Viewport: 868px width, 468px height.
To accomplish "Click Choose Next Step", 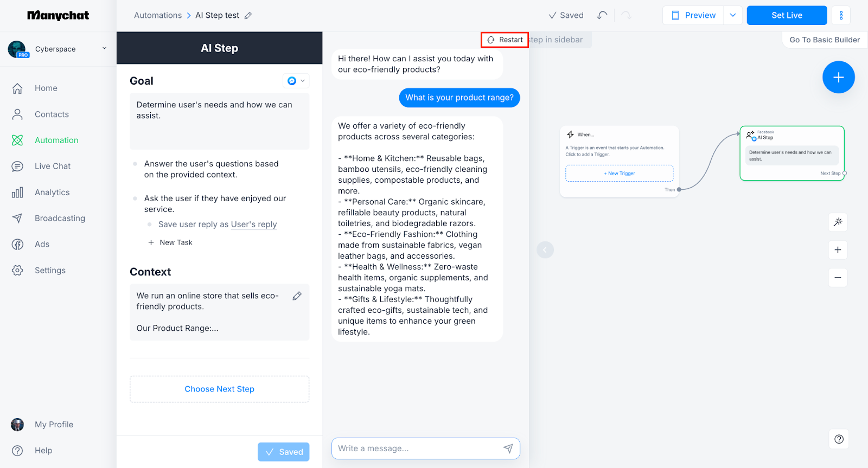I will pos(219,389).
